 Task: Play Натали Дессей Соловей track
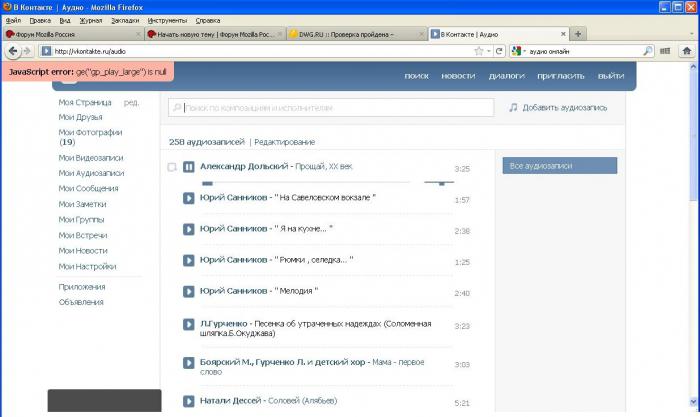189,401
